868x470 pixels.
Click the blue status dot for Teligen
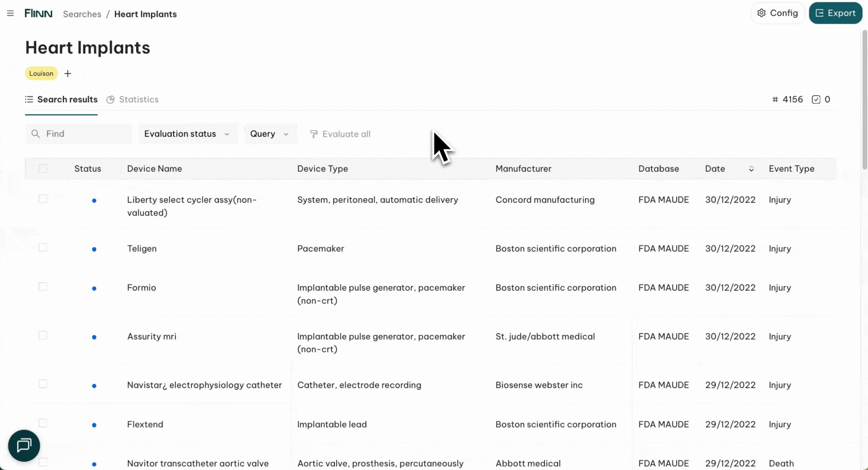tap(94, 249)
